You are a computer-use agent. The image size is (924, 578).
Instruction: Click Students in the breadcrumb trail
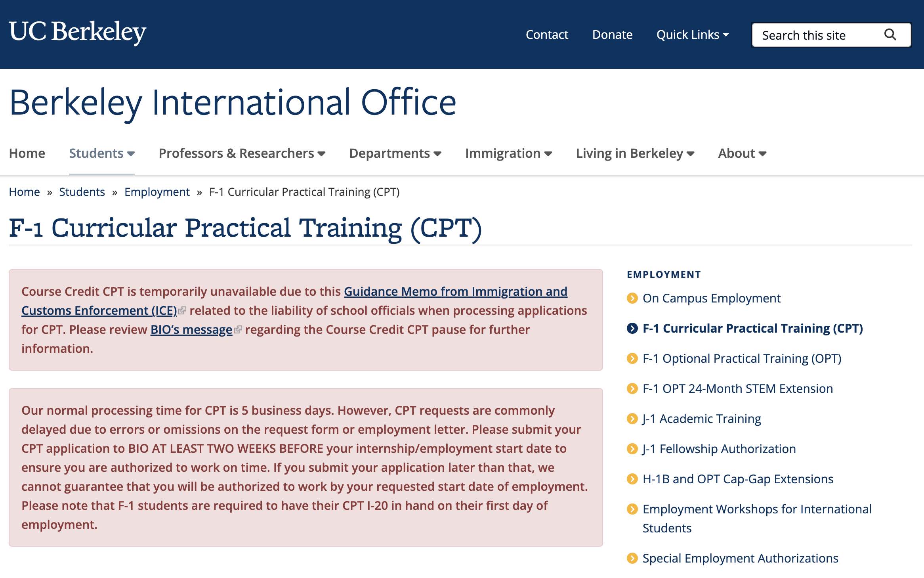(x=82, y=192)
